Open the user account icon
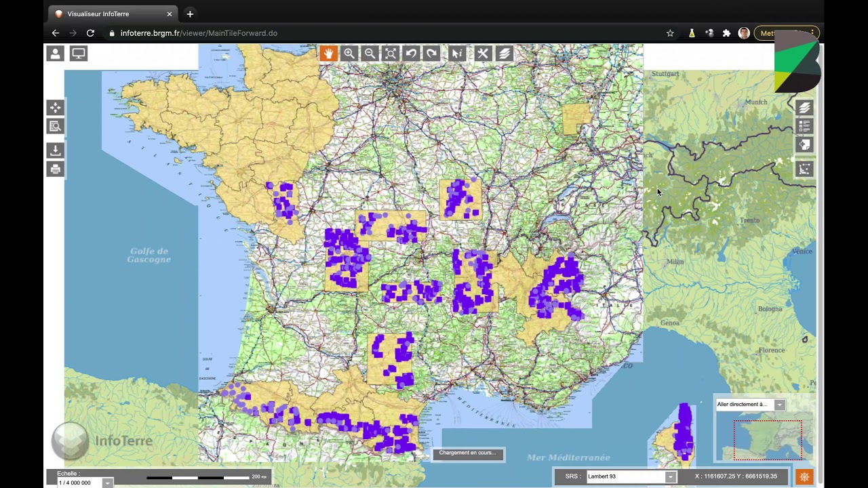 pos(56,54)
